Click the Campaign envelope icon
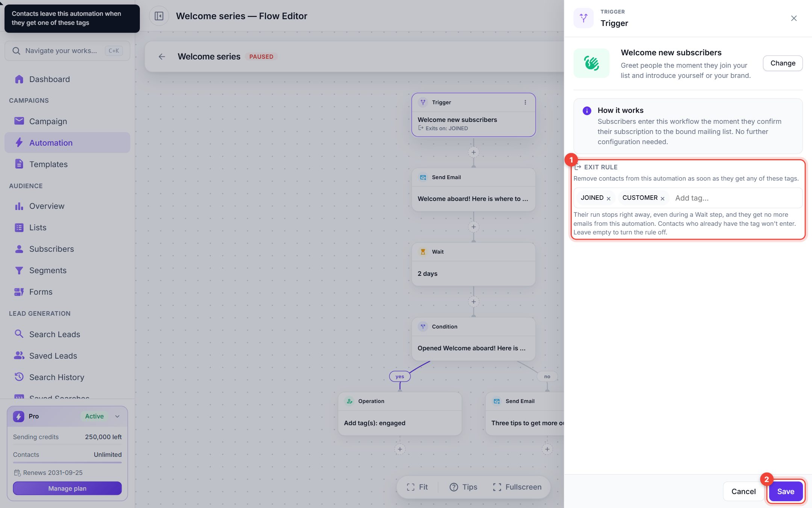 pos(19,121)
